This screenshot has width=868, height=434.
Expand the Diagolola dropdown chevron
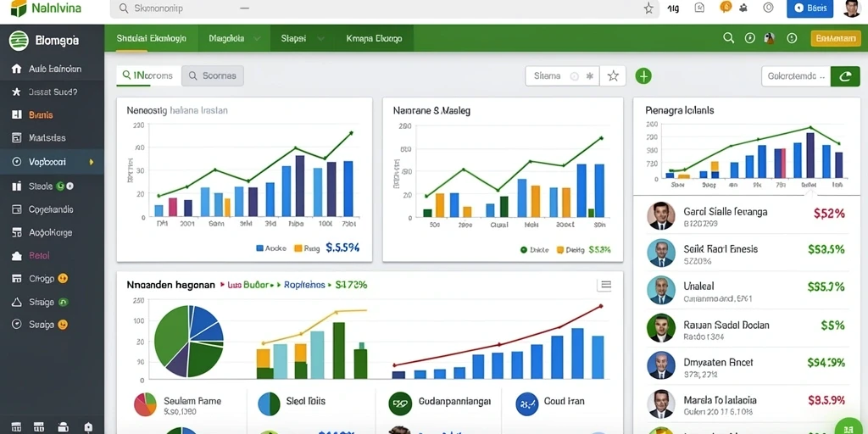click(x=256, y=39)
